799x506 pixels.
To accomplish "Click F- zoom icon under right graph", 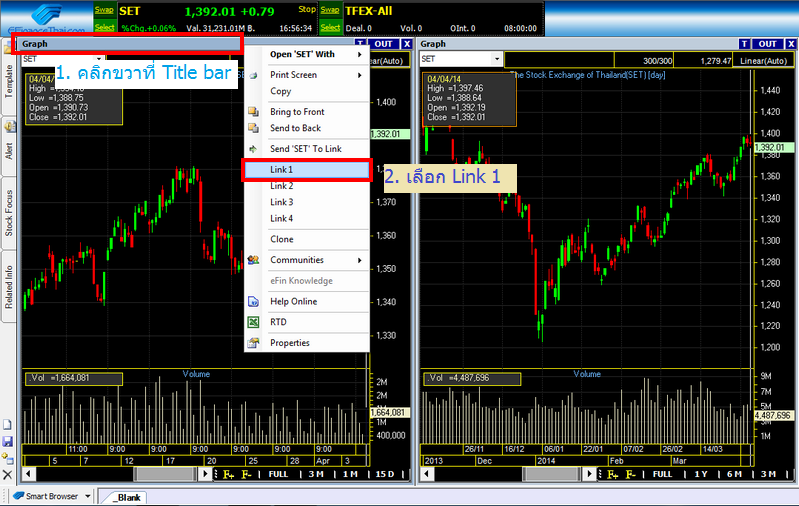I will tap(631, 474).
